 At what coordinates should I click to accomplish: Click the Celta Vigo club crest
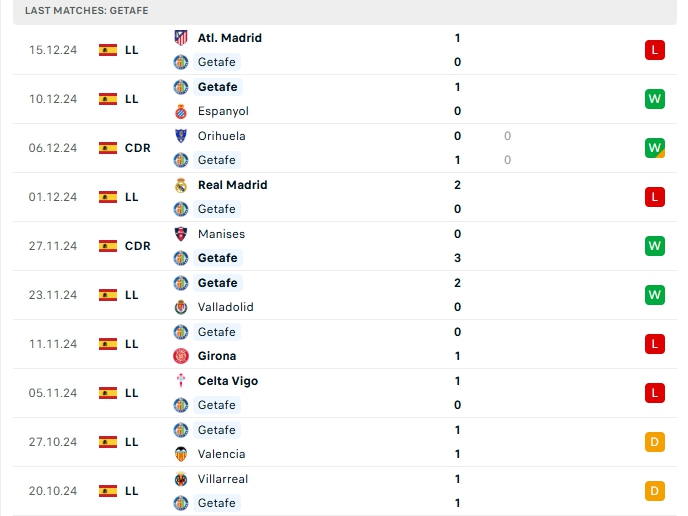tap(181, 381)
